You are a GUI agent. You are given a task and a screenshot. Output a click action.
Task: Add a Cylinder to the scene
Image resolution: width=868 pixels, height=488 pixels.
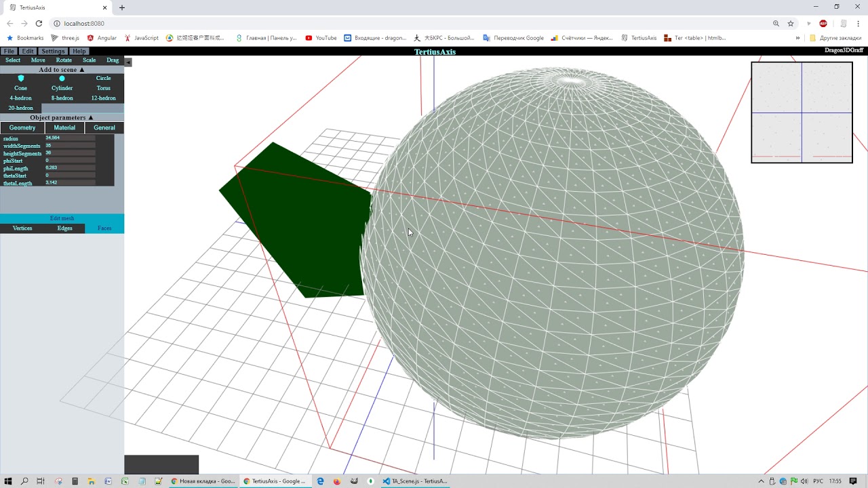tap(62, 88)
